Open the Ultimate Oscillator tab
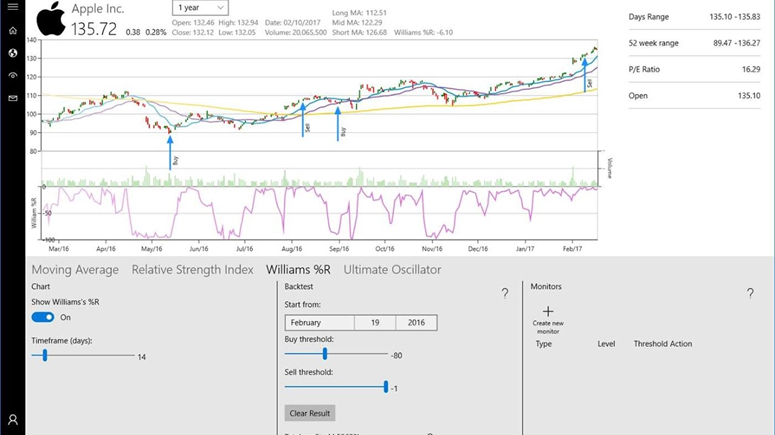 [392, 270]
